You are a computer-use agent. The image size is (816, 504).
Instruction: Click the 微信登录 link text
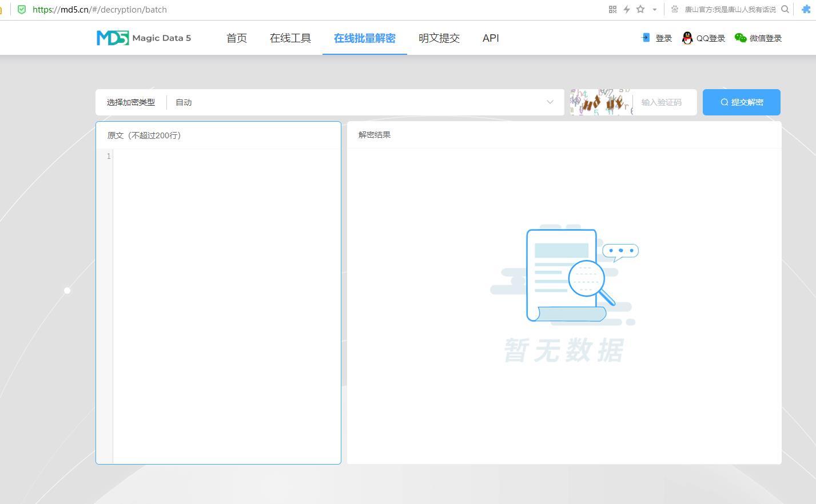coord(766,38)
